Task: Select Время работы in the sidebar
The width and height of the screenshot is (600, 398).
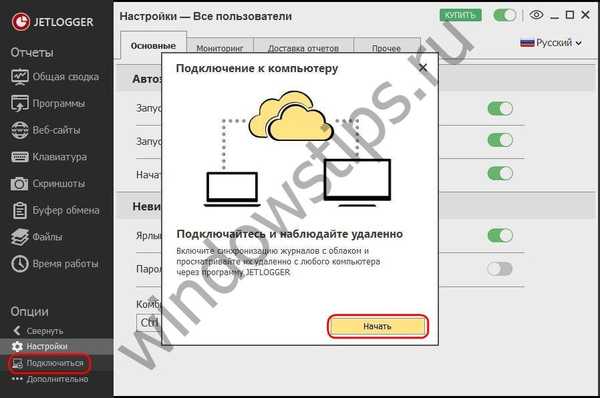Action: [x=65, y=264]
